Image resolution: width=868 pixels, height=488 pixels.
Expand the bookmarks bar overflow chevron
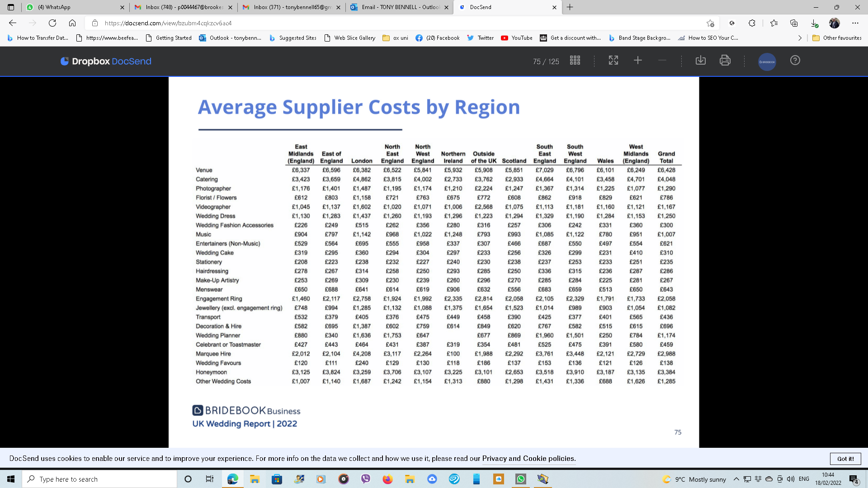[800, 38]
